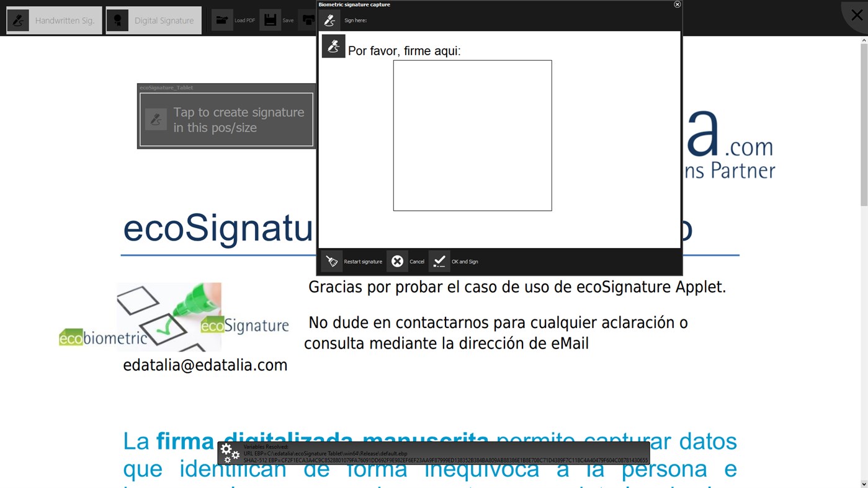Click the down arrow of the right scrollbar
This screenshot has height=488, width=868.
863,483
